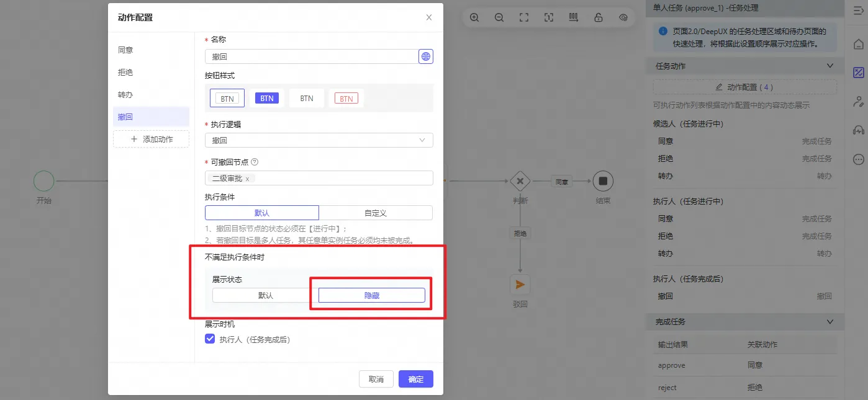
Task: Open the home icon in right sidebar
Action: (x=859, y=44)
